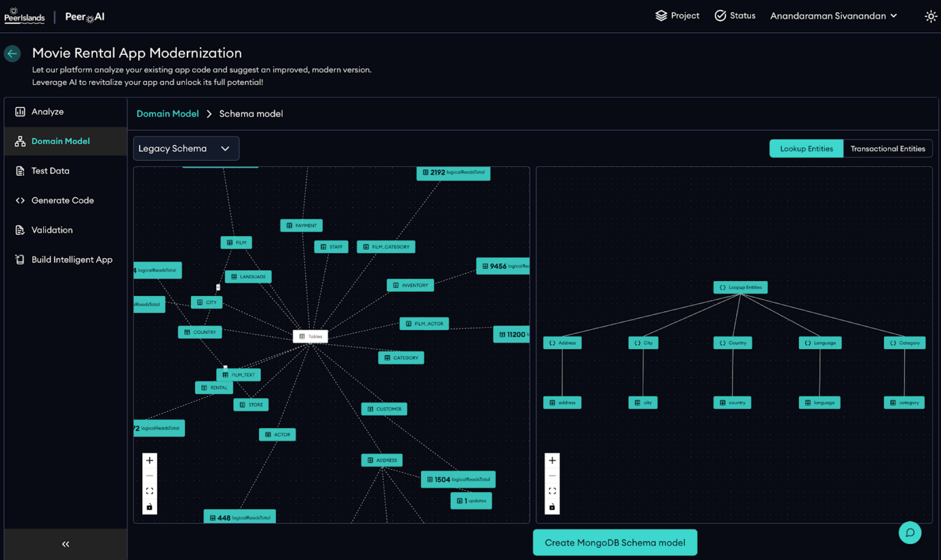Select the CUSTOMER table node in the diagram

pyautogui.click(x=384, y=408)
